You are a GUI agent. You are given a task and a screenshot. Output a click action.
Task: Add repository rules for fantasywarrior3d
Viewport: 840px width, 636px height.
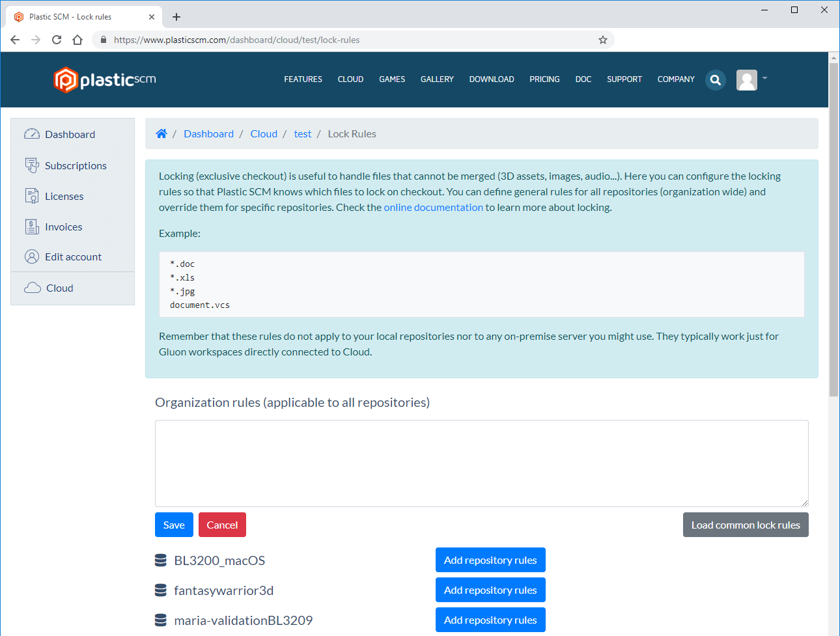(490, 590)
